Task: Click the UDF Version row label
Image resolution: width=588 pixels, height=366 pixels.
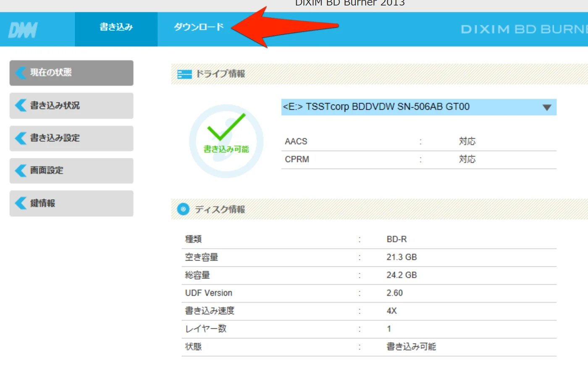Action: tap(209, 293)
